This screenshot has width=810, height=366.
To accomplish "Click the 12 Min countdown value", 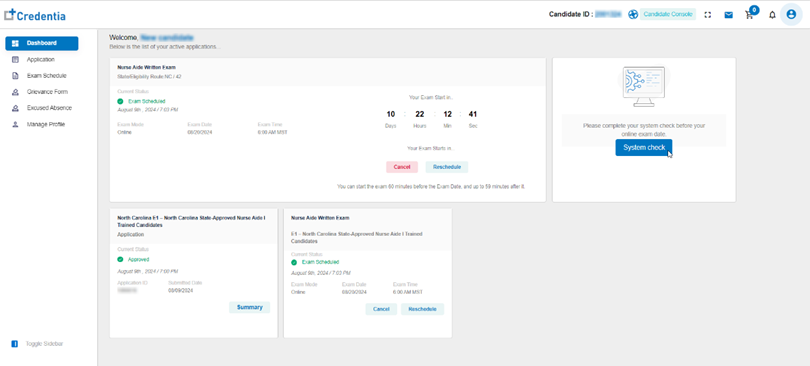I will tap(447, 114).
